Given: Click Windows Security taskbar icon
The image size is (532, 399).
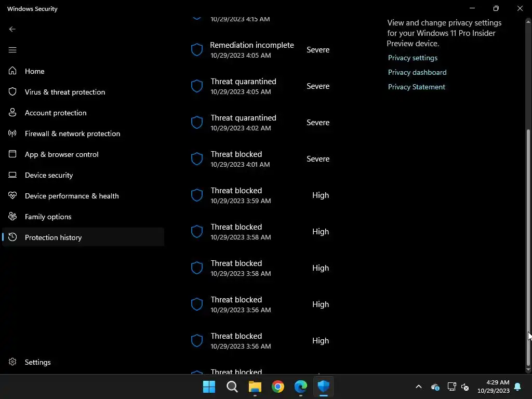Looking at the screenshot, I should [x=324, y=387].
